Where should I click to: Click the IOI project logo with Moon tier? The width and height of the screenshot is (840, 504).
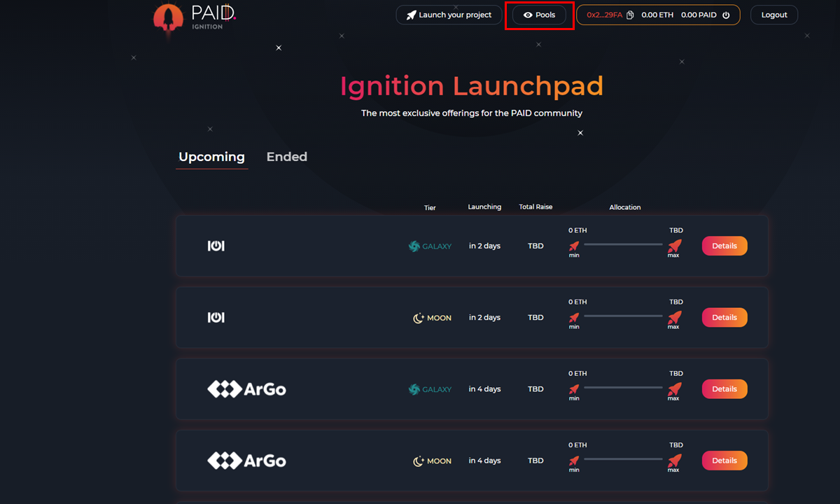(216, 317)
